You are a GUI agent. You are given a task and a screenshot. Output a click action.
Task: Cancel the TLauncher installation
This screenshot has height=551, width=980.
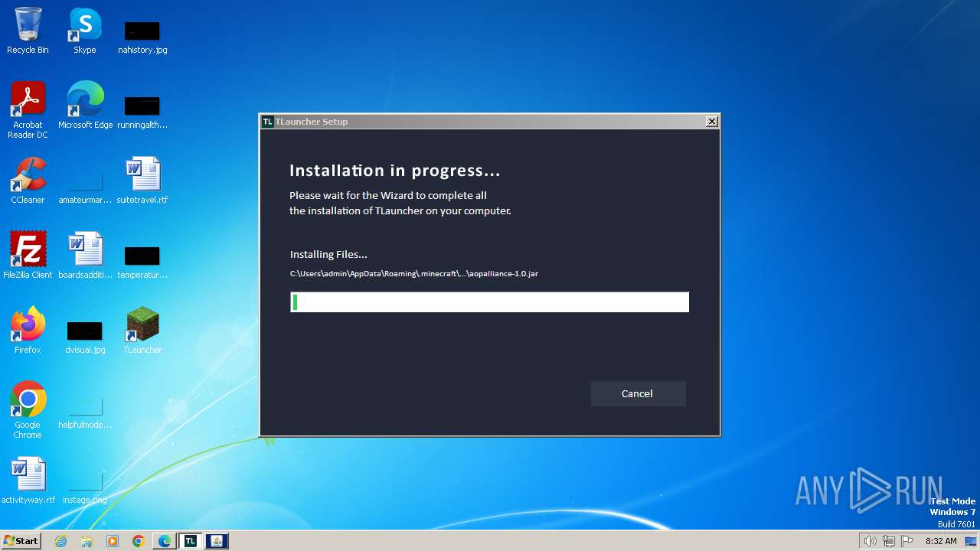(638, 393)
